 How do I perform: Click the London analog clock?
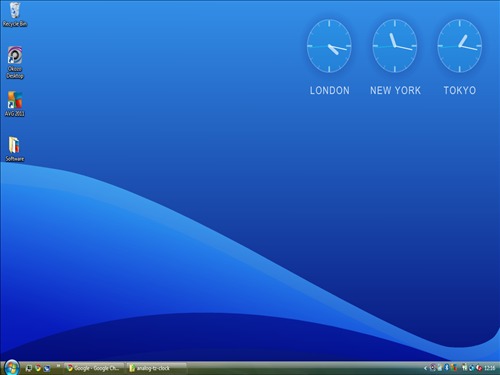coord(329,46)
